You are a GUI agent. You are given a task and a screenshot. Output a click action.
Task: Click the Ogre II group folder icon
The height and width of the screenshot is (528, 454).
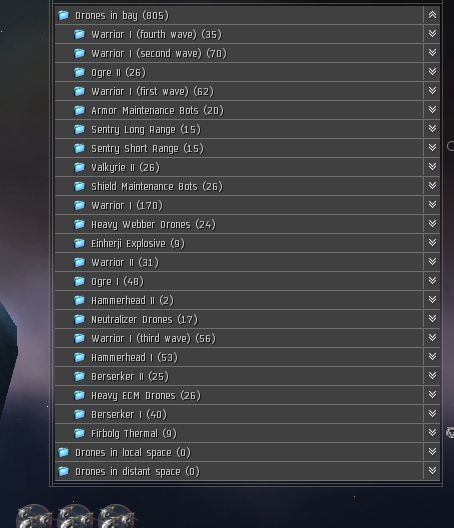coord(79,72)
